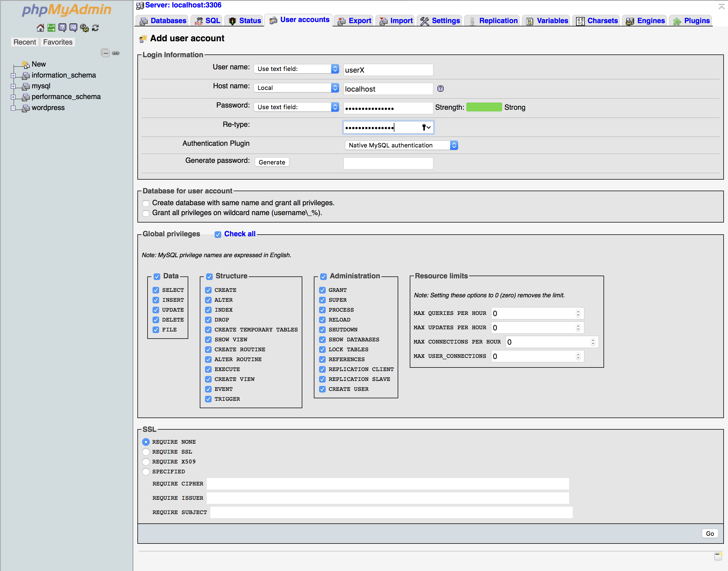Click the Generate password button

(272, 162)
